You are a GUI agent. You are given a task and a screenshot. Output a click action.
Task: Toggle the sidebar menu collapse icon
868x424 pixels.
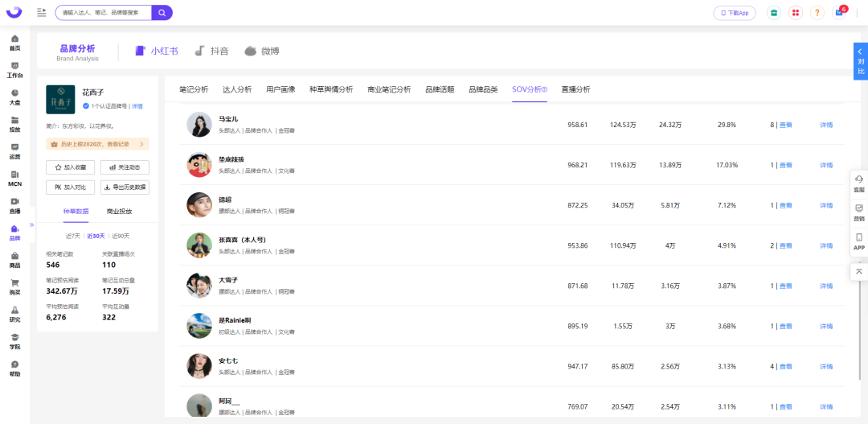click(x=42, y=12)
